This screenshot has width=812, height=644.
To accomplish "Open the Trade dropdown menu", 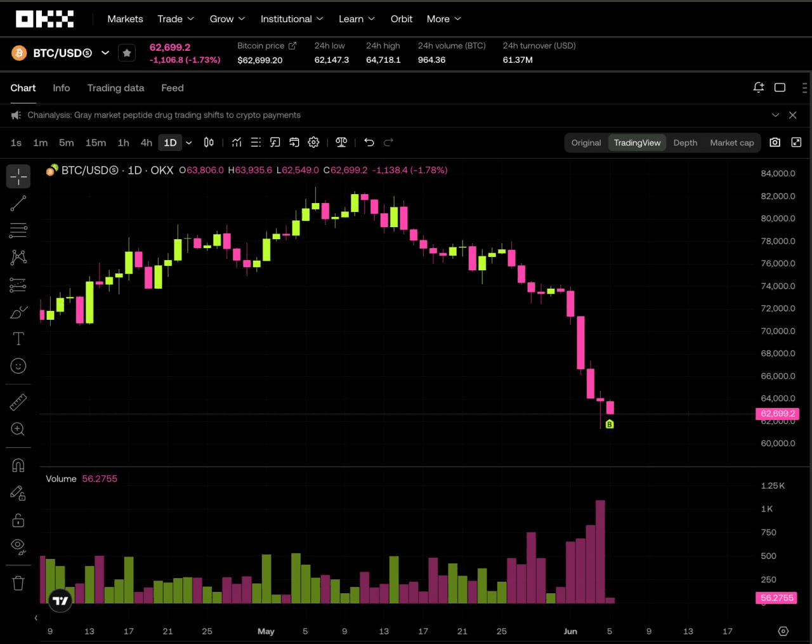I will pos(176,19).
